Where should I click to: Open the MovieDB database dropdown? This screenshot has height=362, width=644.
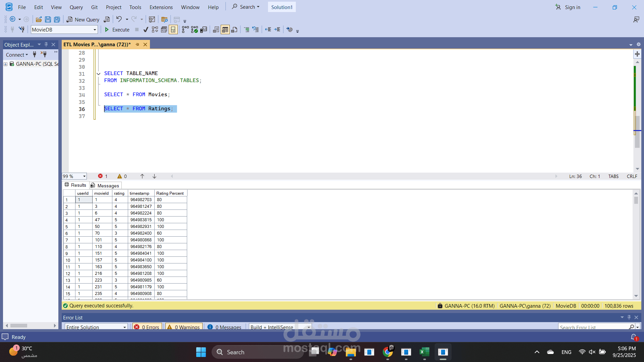[95, 30]
